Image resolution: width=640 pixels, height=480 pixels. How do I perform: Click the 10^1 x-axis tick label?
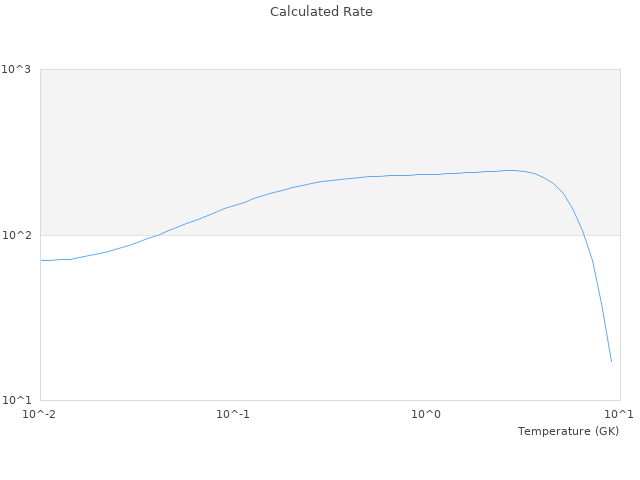pos(619,414)
